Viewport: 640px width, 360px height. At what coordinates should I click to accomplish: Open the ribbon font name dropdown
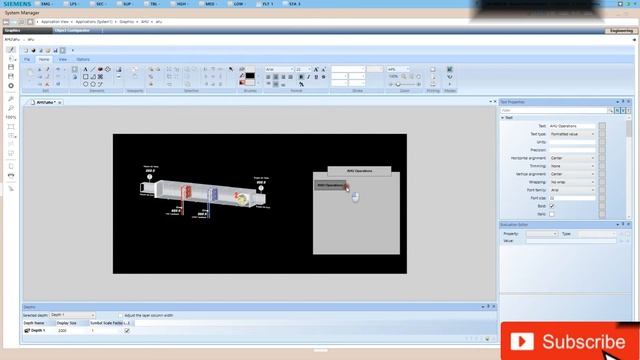click(279, 69)
